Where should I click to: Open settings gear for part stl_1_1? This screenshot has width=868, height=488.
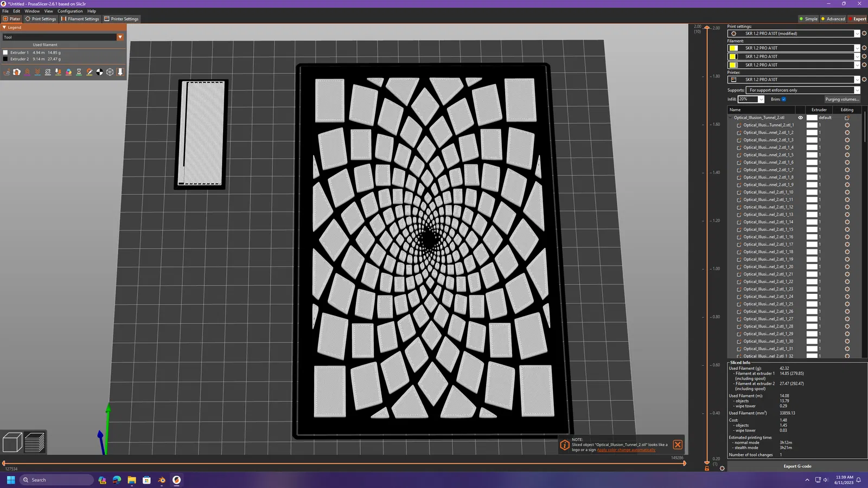point(847,125)
